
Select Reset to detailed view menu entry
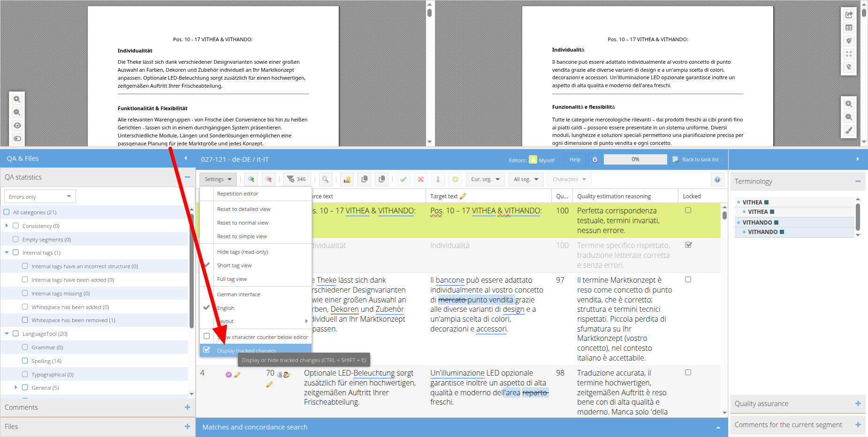click(x=244, y=209)
